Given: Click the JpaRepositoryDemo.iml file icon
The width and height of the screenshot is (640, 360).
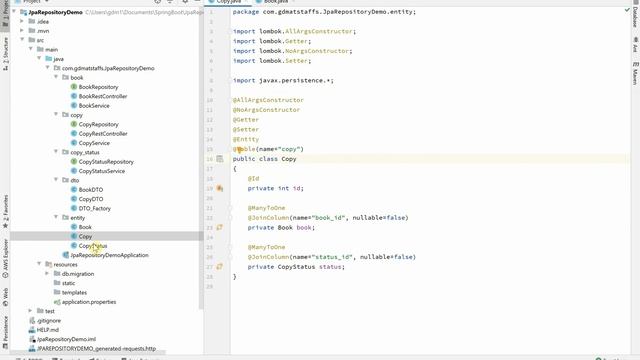Looking at the screenshot, I should point(32,339).
